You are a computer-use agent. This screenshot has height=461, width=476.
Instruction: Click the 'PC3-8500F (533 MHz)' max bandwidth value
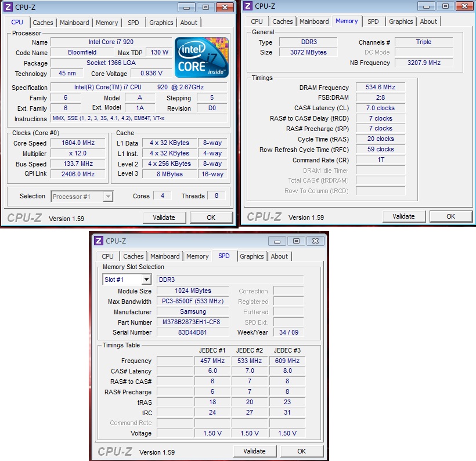coord(193,301)
